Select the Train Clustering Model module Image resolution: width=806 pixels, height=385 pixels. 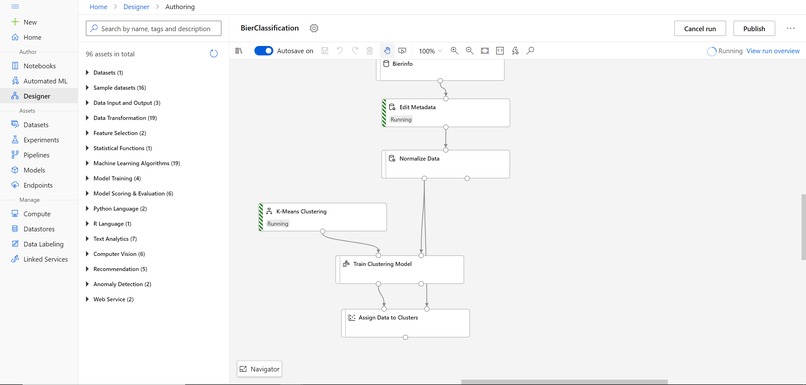pyautogui.click(x=400, y=269)
